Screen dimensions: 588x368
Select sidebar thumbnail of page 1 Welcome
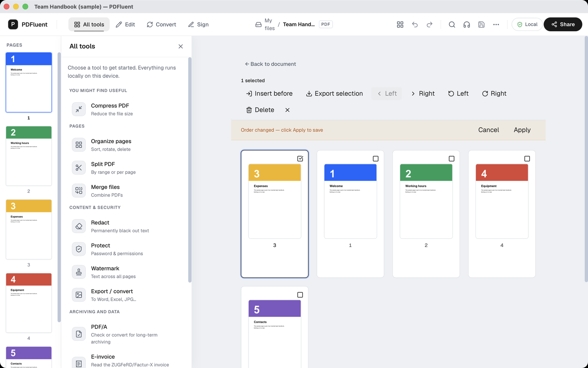coord(29,82)
